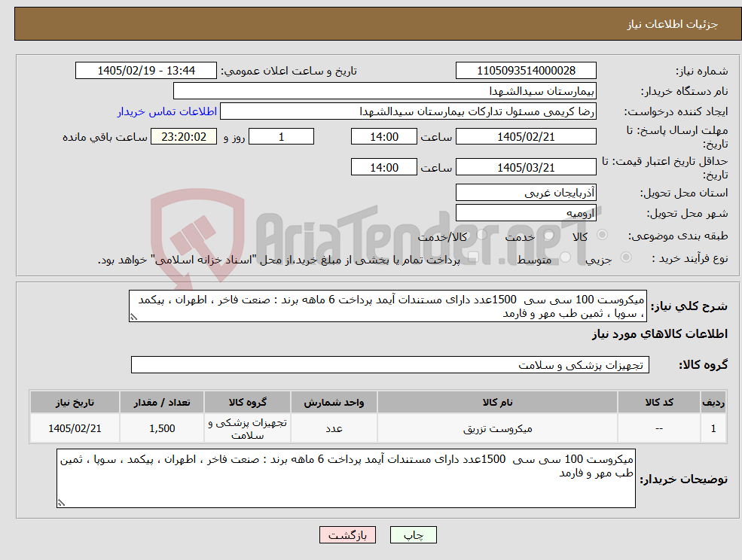Select the خدمت radio button
Image resolution: width=742 pixels, height=560 pixels.
[549, 235]
